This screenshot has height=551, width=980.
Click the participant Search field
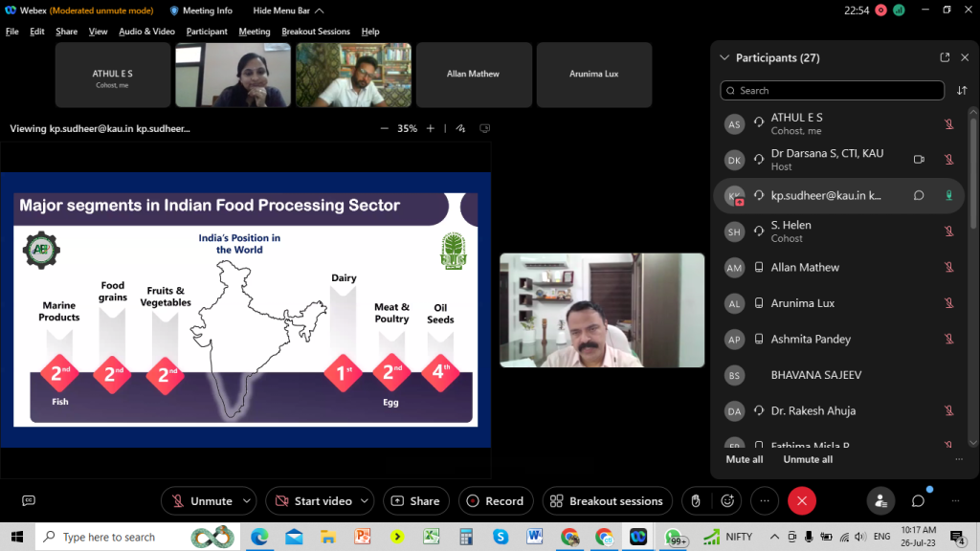(832, 91)
